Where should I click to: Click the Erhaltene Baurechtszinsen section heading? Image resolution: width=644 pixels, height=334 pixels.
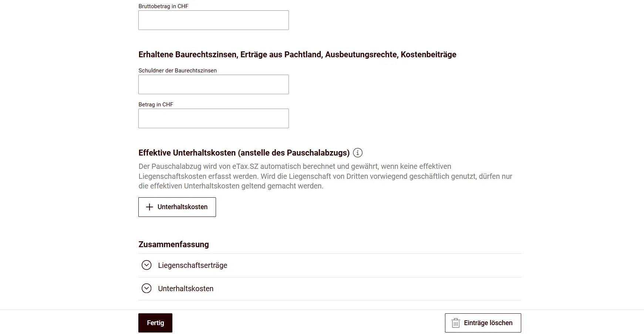pyautogui.click(x=297, y=55)
